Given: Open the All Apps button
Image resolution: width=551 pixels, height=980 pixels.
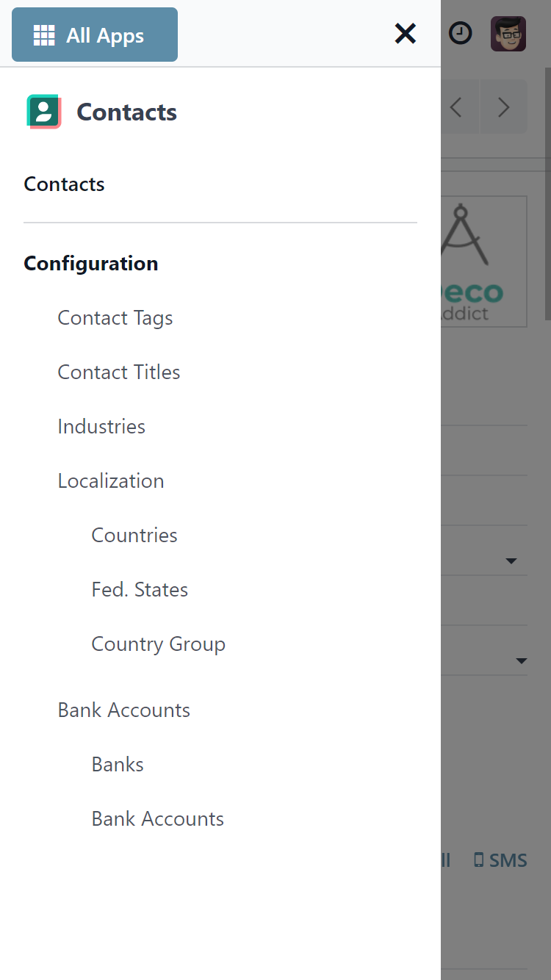Looking at the screenshot, I should [95, 35].
